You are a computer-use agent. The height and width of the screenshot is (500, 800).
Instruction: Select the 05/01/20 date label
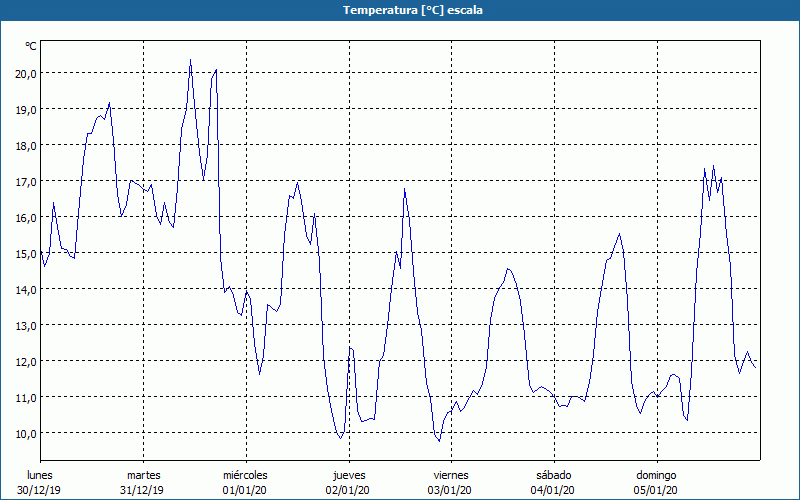click(656, 490)
